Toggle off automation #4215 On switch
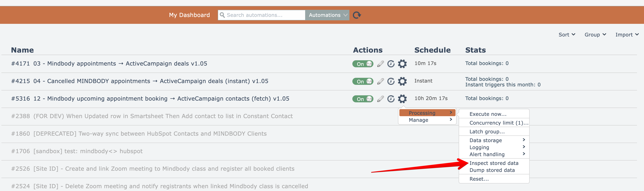The height and width of the screenshot is (191, 644). (x=363, y=81)
